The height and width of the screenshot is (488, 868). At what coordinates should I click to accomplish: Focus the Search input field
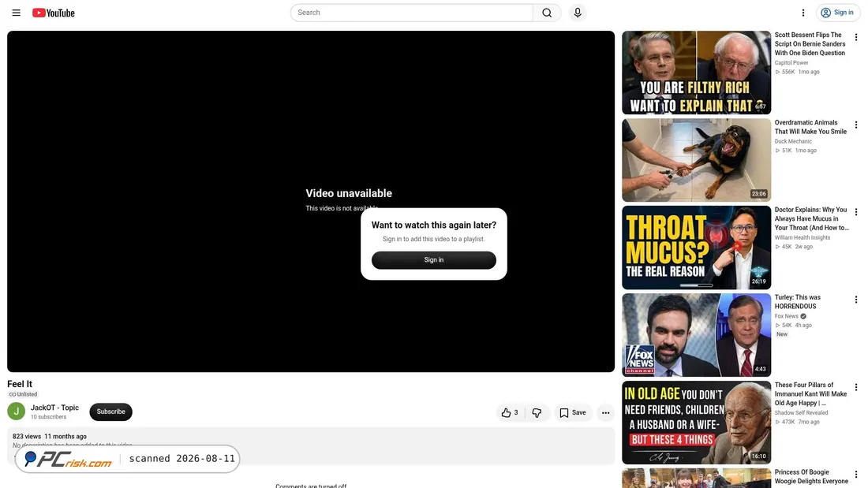tap(412, 13)
